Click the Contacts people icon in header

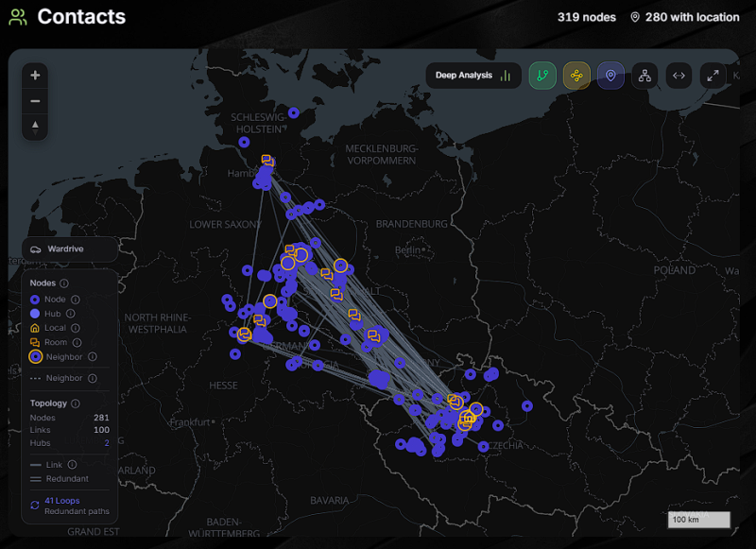pyautogui.click(x=18, y=17)
